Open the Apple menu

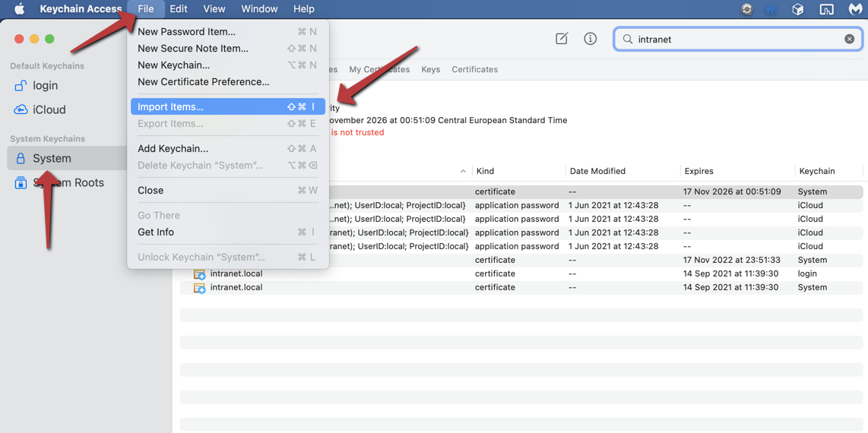[19, 8]
